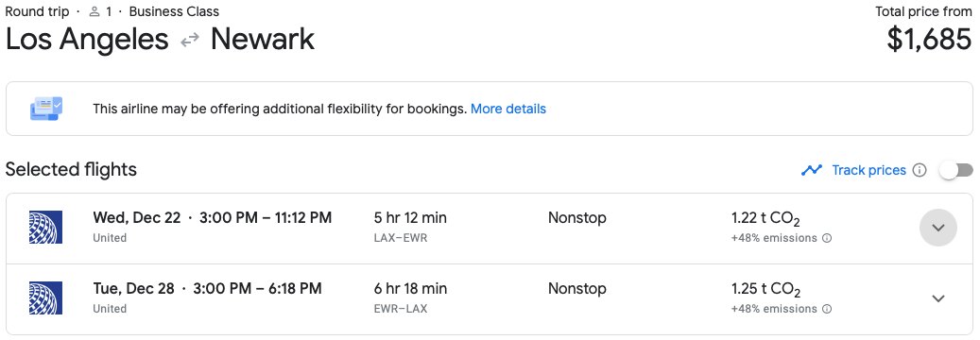Select the Tue, Dec 28 return flight row
980x340 pixels.
click(490, 299)
